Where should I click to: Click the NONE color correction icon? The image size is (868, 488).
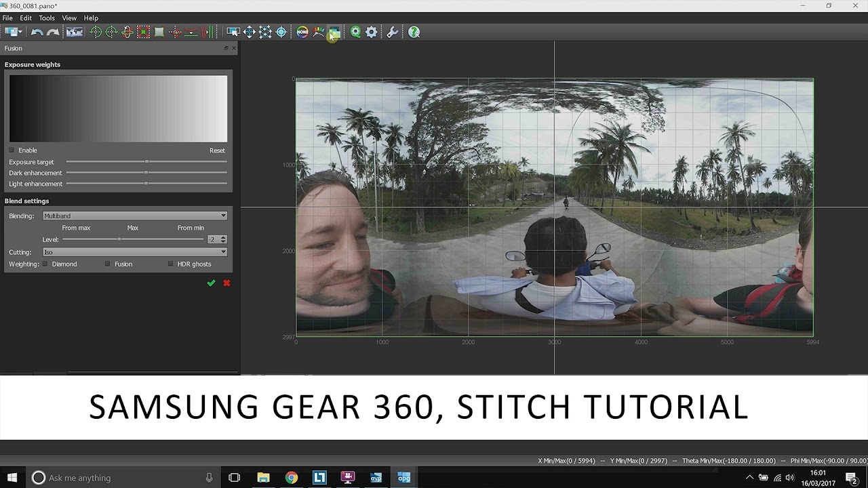(302, 32)
